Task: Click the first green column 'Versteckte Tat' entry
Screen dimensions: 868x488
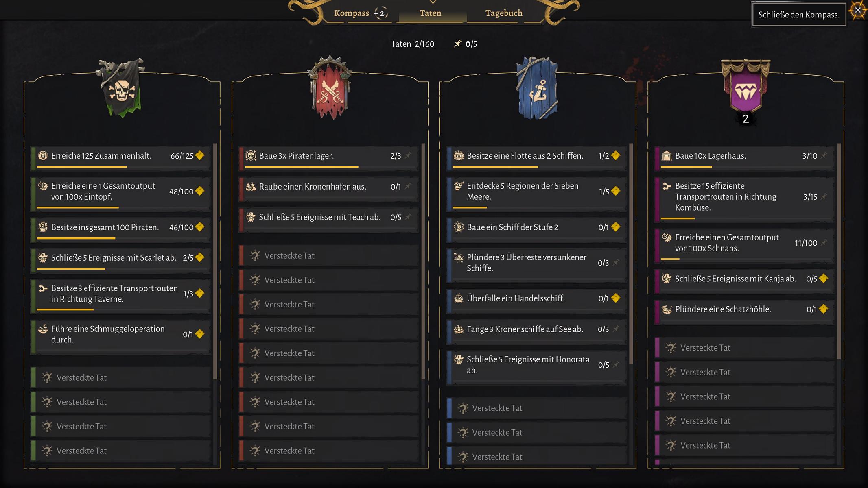Action: (121, 378)
